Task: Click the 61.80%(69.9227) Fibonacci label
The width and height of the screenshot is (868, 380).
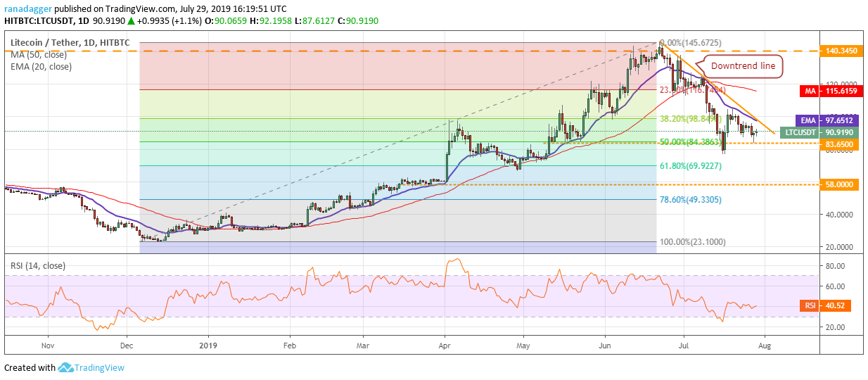Action: point(690,165)
